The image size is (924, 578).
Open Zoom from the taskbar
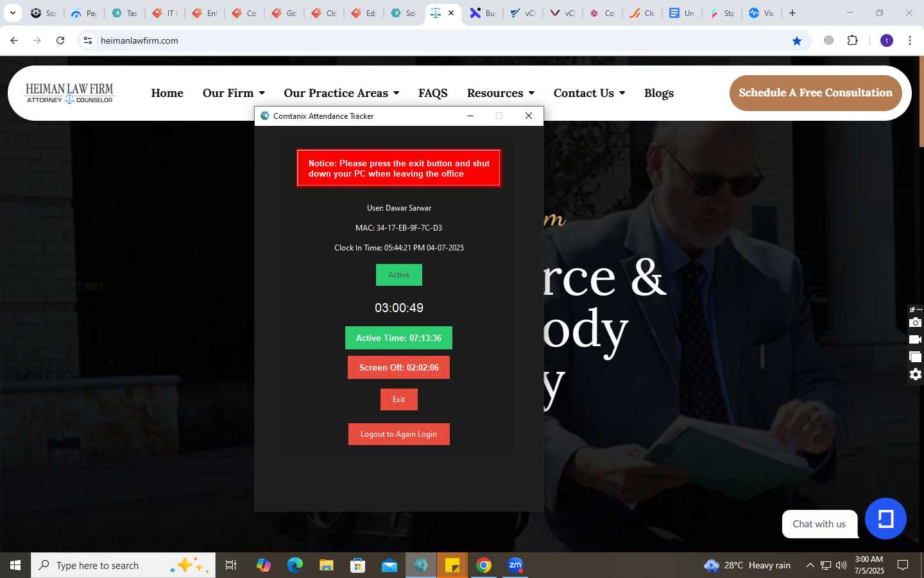[x=515, y=565]
